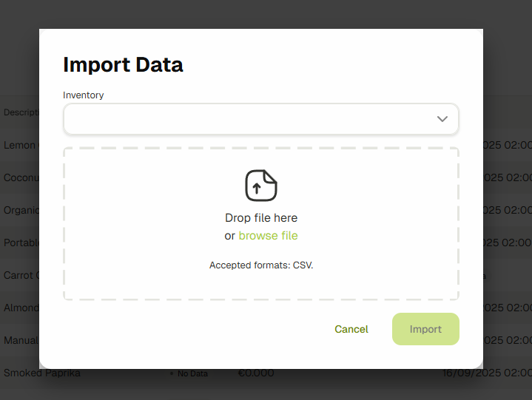Click the browse file link
Screen dimensions: 532x400
point(268,236)
